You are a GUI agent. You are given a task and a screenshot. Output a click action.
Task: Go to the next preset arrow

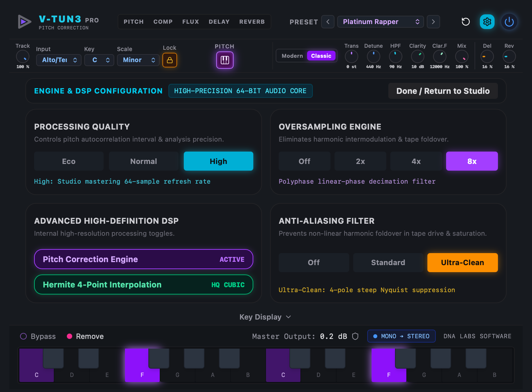click(x=433, y=22)
